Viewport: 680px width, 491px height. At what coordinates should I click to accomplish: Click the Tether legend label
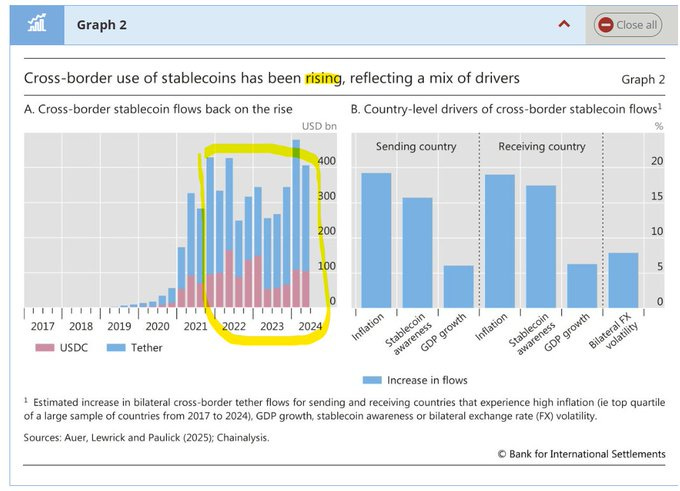pyautogui.click(x=147, y=348)
